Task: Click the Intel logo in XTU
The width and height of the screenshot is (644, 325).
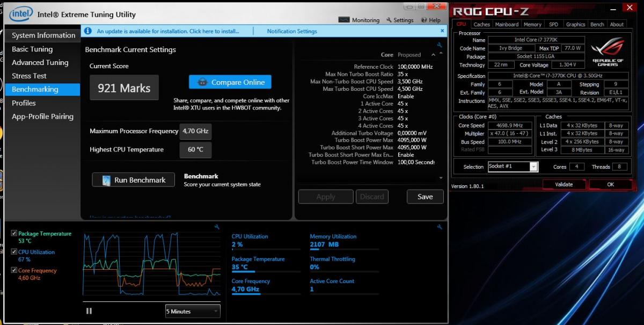Action: tap(21, 14)
